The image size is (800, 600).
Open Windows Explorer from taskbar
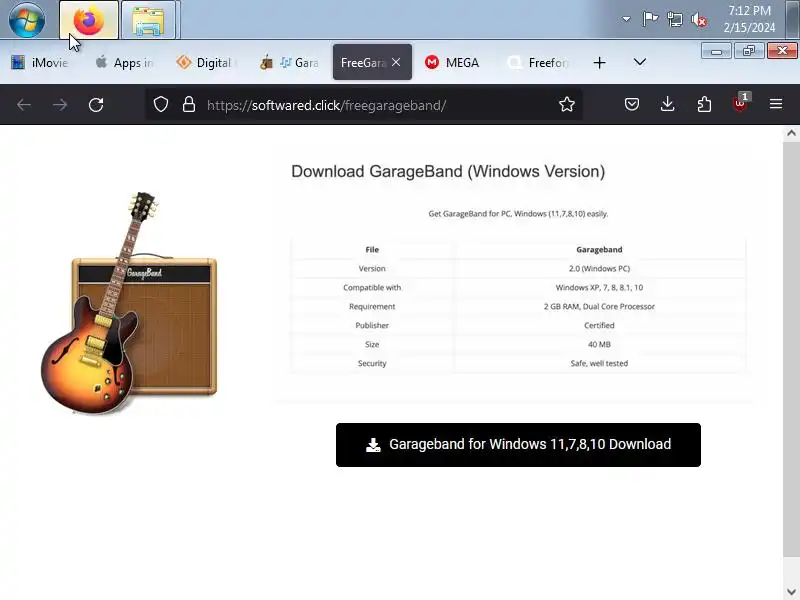tap(148, 20)
